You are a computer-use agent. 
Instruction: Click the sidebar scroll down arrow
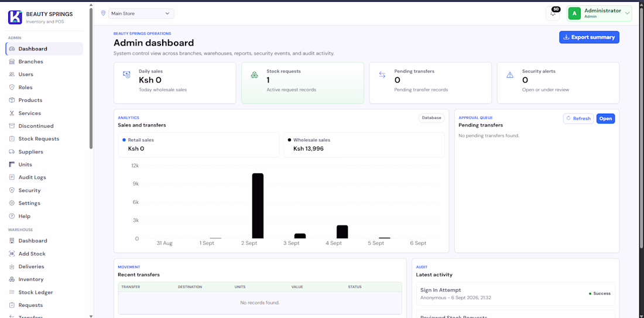point(91,316)
